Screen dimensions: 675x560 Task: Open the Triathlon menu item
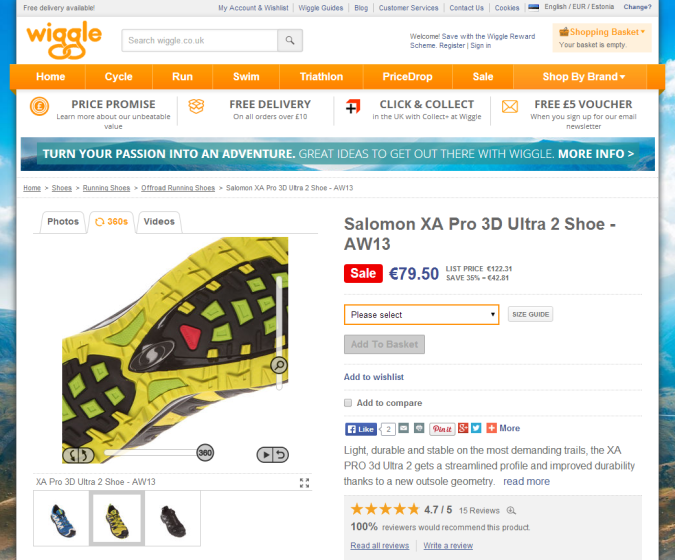click(x=321, y=77)
